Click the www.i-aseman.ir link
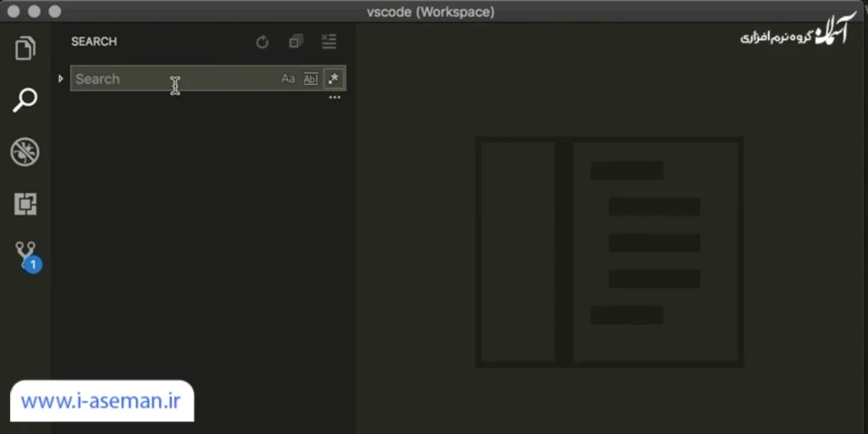 pyautogui.click(x=102, y=402)
